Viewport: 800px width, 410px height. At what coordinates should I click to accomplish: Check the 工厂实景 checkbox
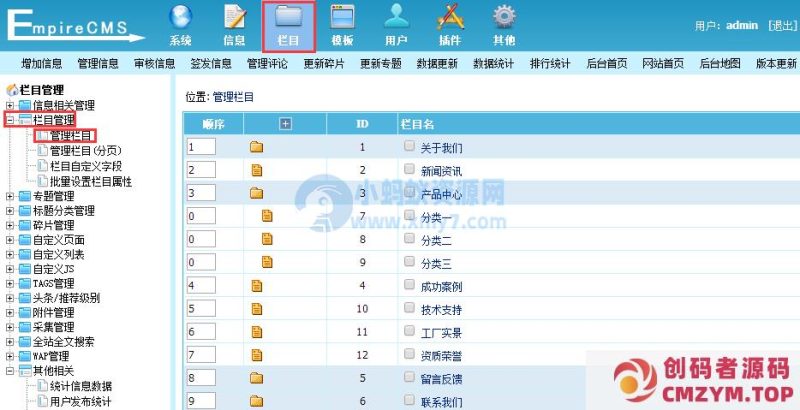[409, 331]
